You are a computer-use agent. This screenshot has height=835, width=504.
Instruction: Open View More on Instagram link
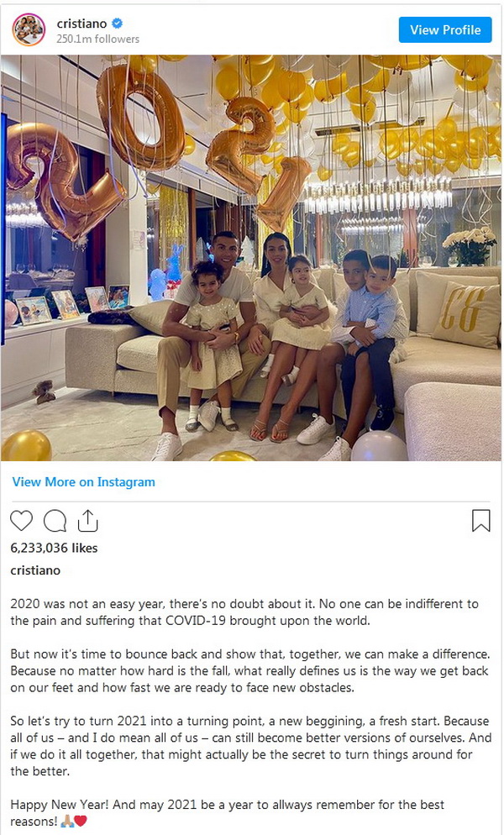84,482
